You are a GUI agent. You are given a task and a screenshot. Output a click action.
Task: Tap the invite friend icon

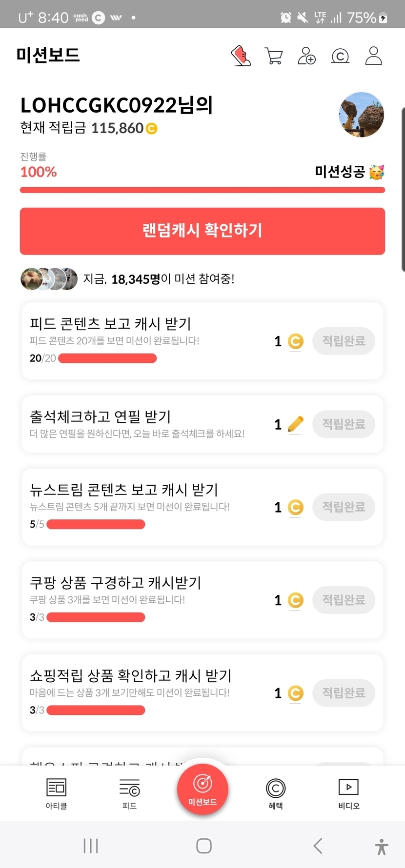pyautogui.click(x=306, y=56)
